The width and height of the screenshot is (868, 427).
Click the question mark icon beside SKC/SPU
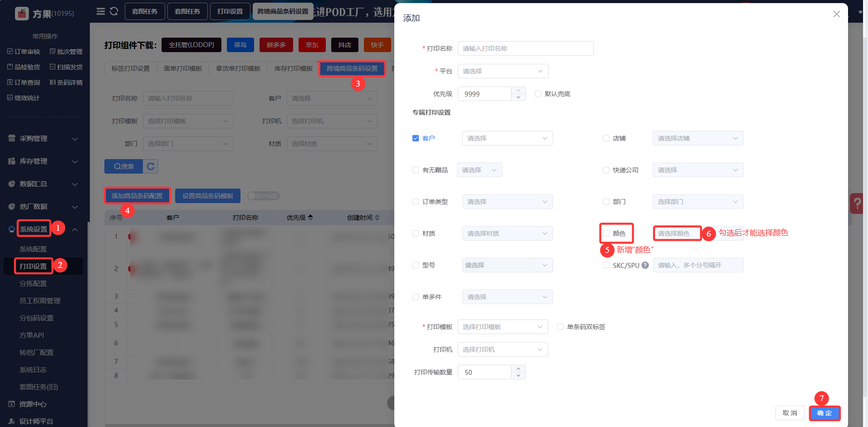[x=645, y=265]
